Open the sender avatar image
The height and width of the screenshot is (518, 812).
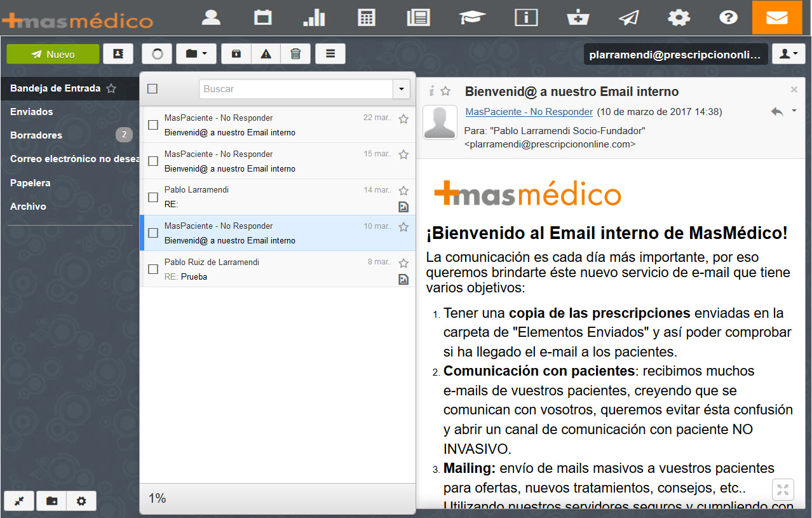pyautogui.click(x=440, y=122)
